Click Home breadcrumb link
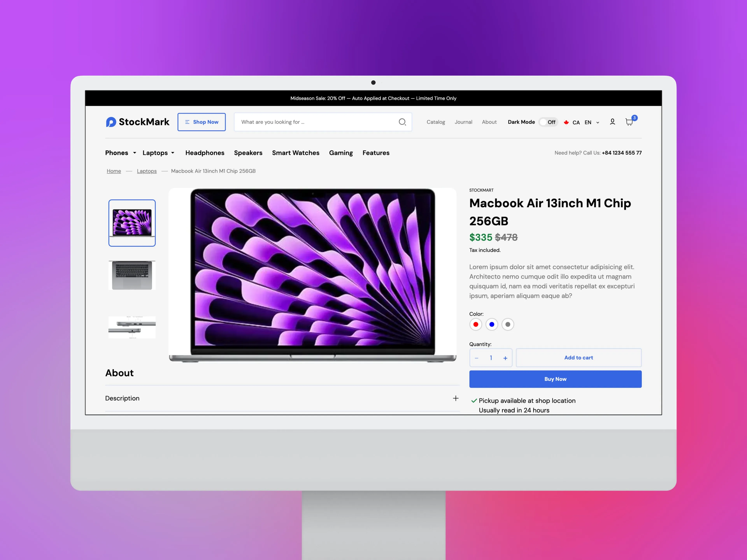 (x=114, y=171)
